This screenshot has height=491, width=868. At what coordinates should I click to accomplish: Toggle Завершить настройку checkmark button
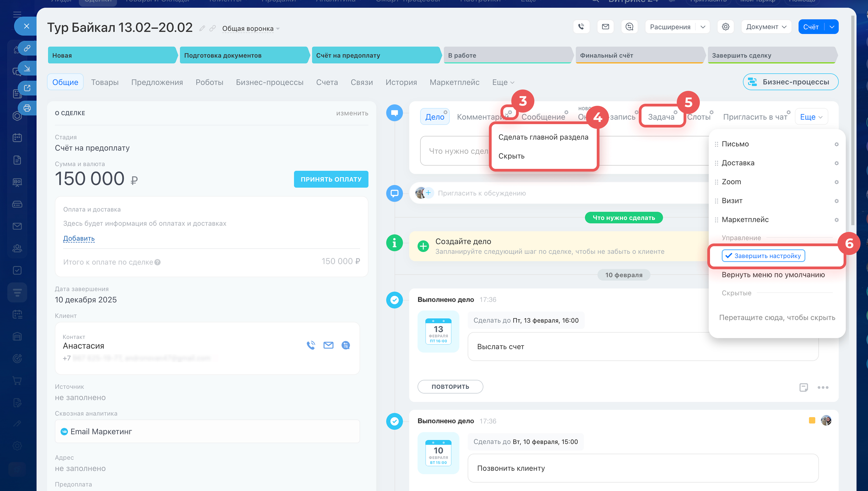[763, 256]
